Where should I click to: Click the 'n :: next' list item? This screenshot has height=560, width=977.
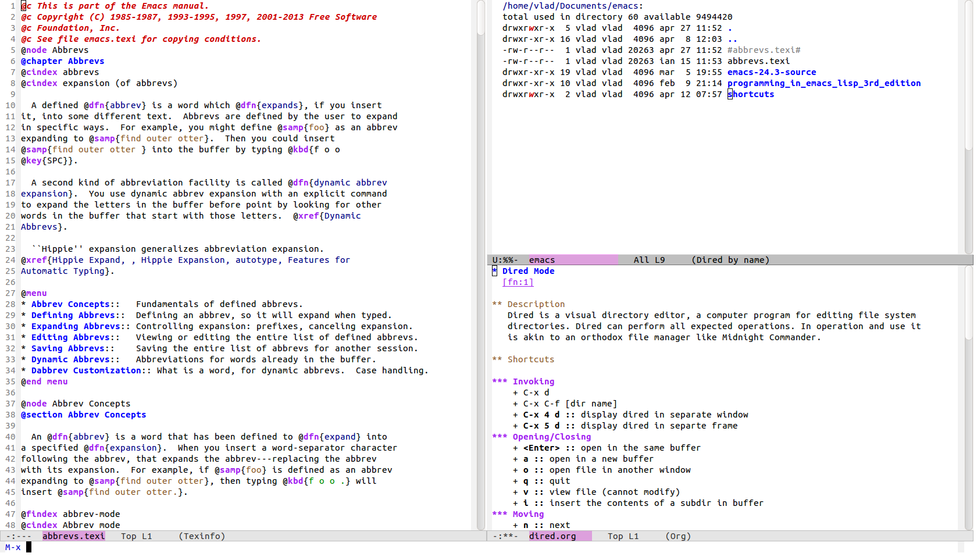541,525
